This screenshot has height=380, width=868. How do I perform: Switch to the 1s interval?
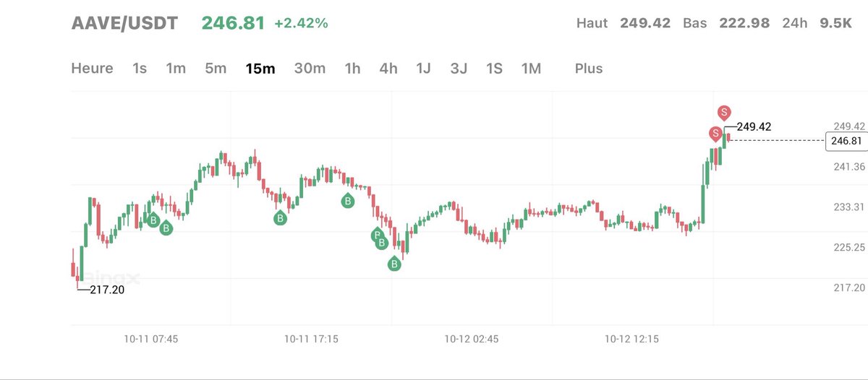click(x=140, y=69)
